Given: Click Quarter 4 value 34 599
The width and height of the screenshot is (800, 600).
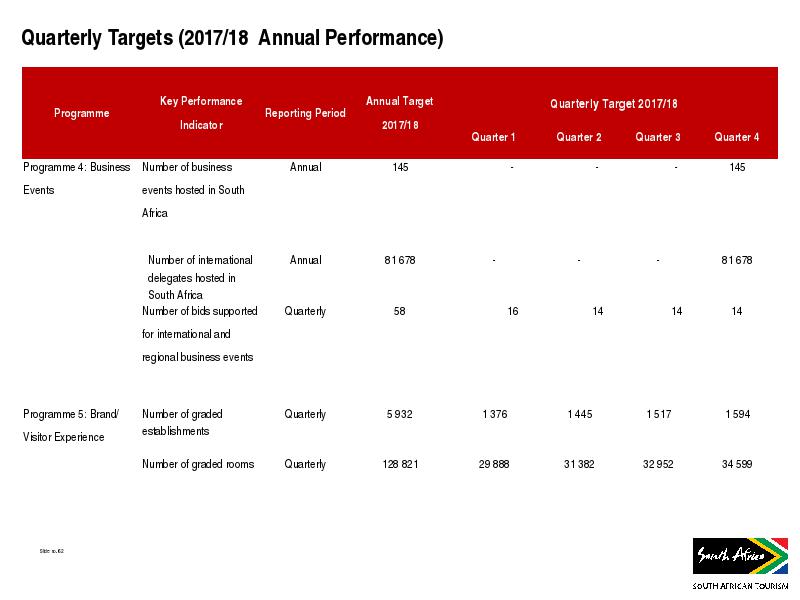Looking at the screenshot, I should coord(737,464).
